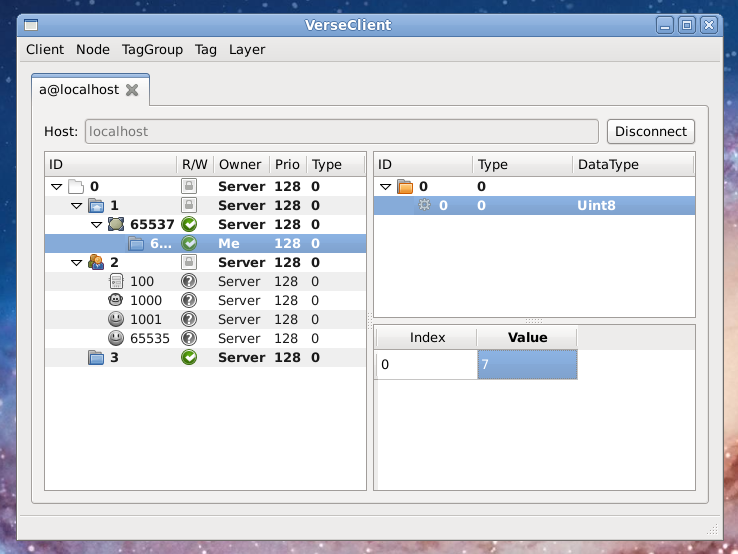Toggle the lock icon on node 0

(189, 186)
